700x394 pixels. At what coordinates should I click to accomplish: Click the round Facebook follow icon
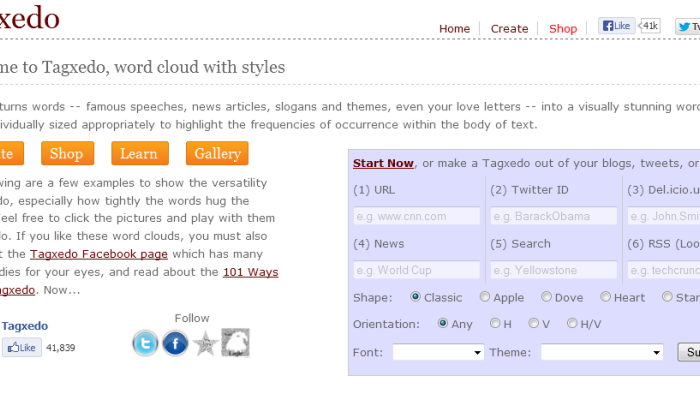175,343
